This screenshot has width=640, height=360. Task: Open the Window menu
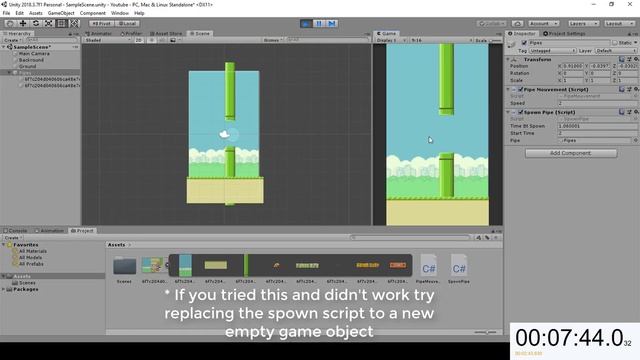[x=120, y=13]
